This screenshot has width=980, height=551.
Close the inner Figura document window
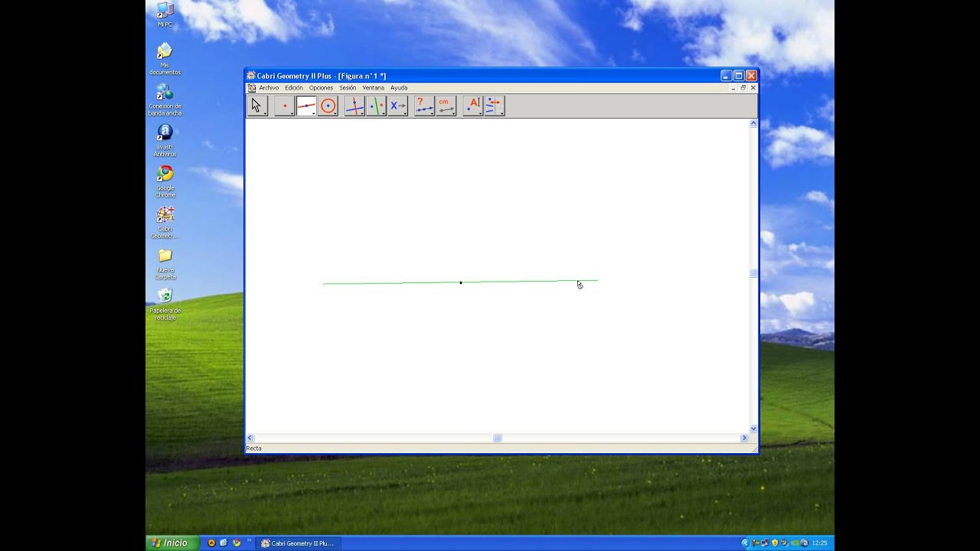(753, 88)
